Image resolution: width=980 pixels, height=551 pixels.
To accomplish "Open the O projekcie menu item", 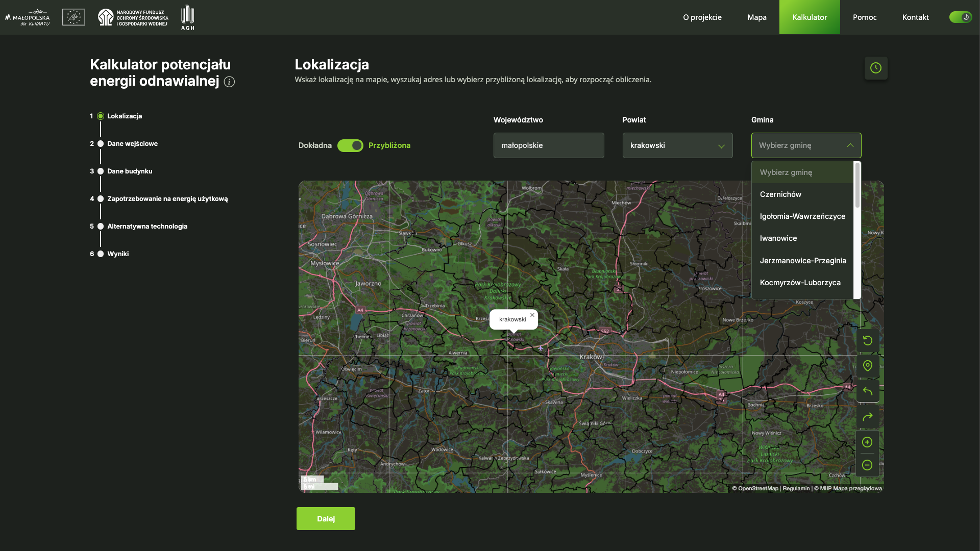I will coord(702,17).
